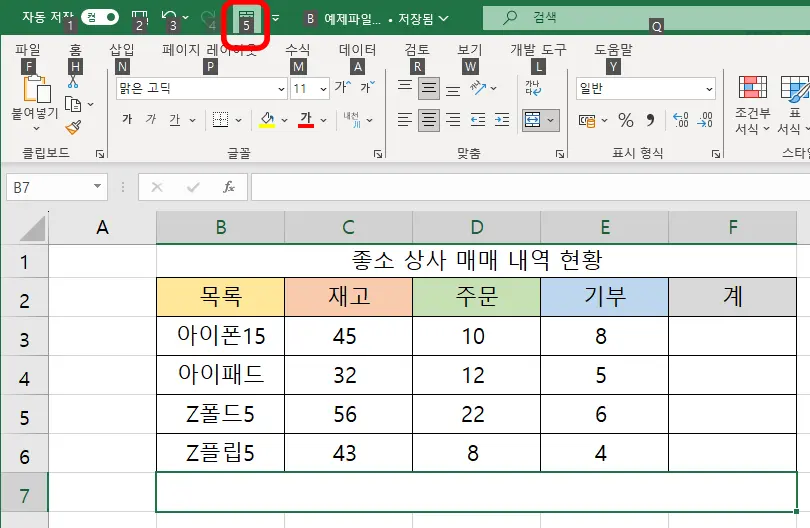Click the Insert Function fx icon
Viewport: 810px width, 528px height.
tap(229, 187)
